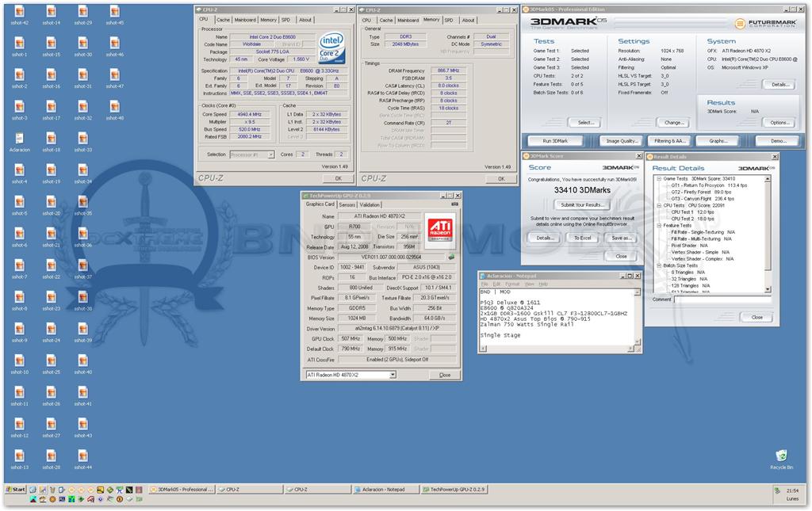Open the GPU-Z graphics card selector dropdown
The height and width of the screenshot is (511, 812).
point(393,375)
